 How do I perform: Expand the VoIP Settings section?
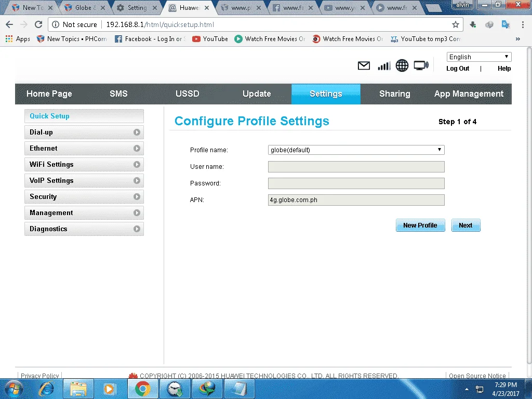coord(84,180)
